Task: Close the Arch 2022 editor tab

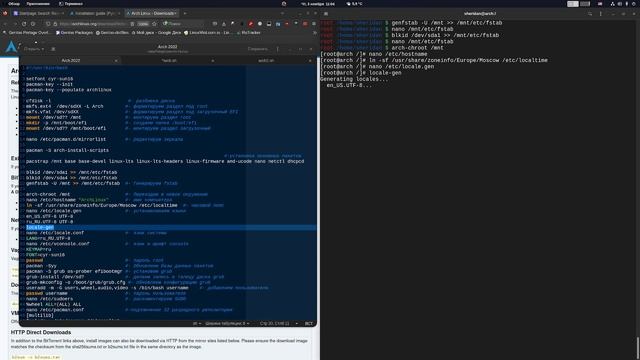Action: [x=116, y=61]
